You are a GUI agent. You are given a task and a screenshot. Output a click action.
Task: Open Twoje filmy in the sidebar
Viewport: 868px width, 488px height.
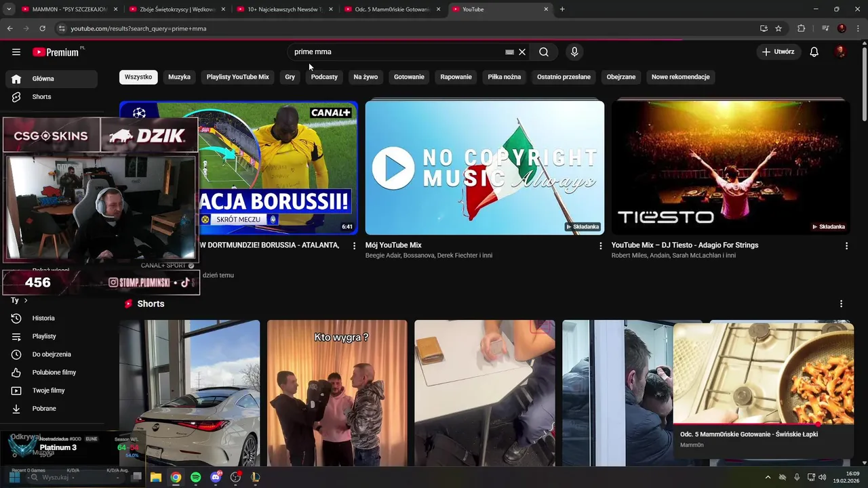point(52,391)
